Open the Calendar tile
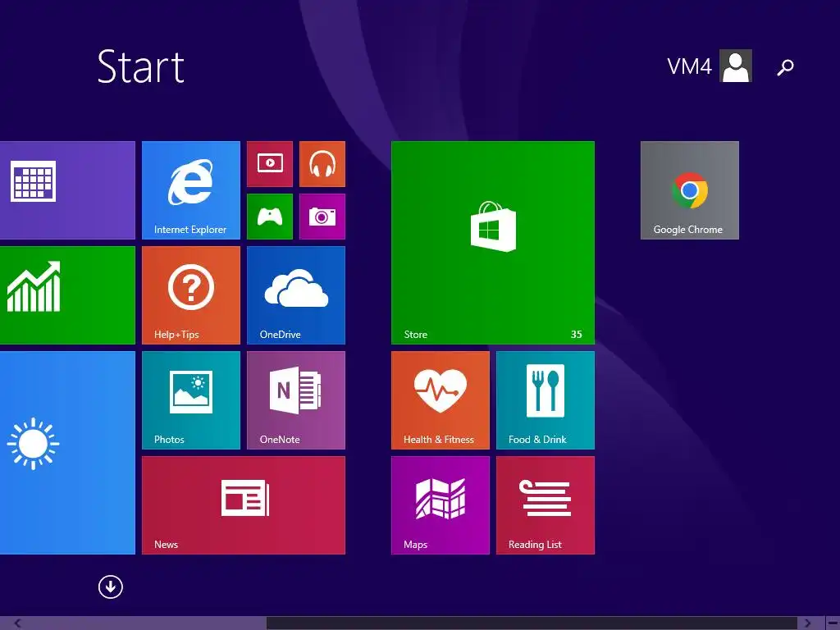Viewport: 840px width, 630px height. coord(67,190)
